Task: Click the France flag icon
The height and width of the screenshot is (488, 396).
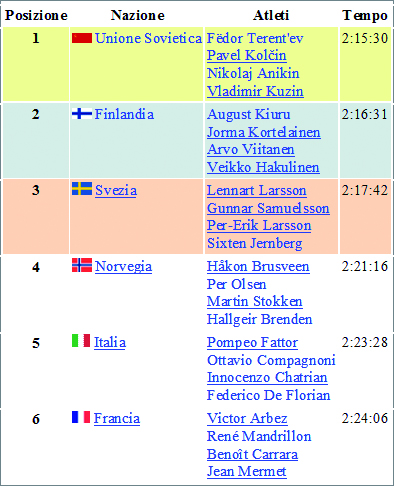Action: tap(81, 417)
